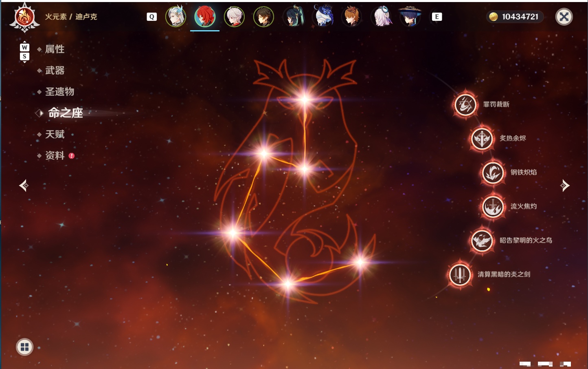Open the 清算黑暗的炎之剑 constellation node

coord(460,274)
